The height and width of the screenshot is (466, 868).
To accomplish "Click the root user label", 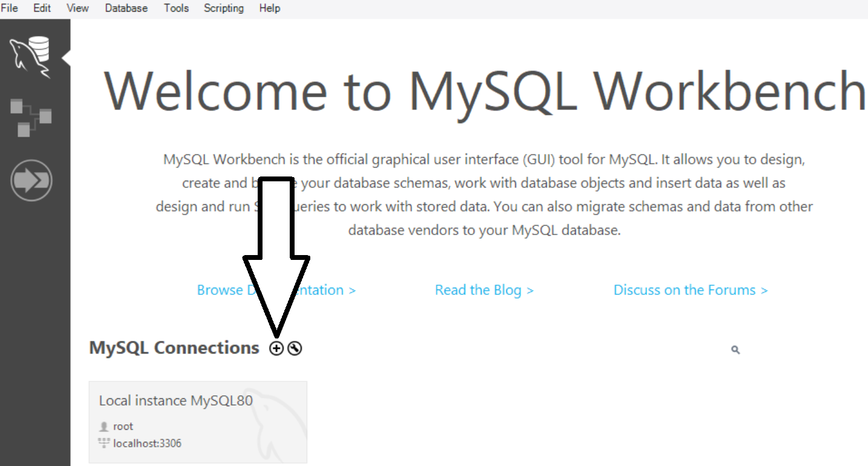I will tap(123, 426).
